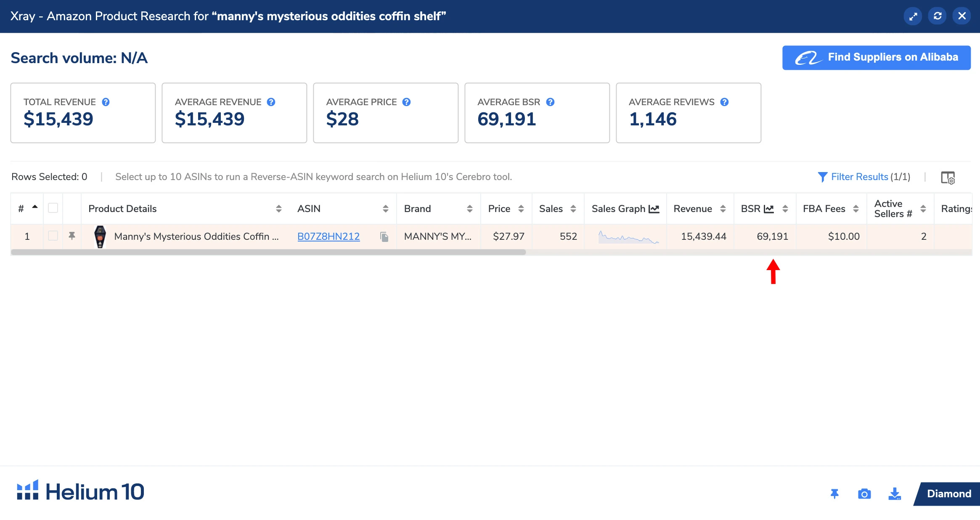Download results with export icon
Viewport: 980px width, 520px height.
[x=894, y=494]
